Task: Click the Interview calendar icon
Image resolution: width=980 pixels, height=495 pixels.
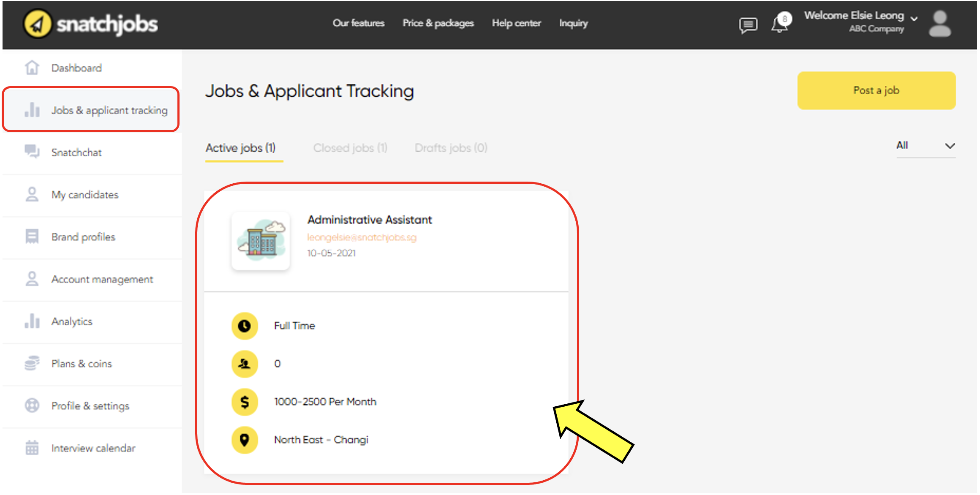Action: pyautogui.click(x=32, y=448)
